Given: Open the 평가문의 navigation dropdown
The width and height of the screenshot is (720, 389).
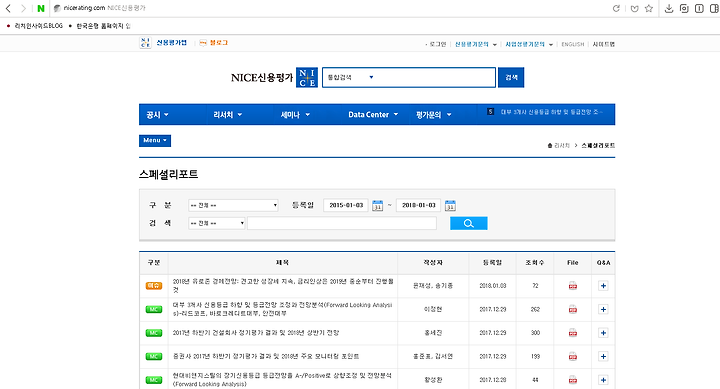Looking at the screenshot, I should click(x=433, y=115).
